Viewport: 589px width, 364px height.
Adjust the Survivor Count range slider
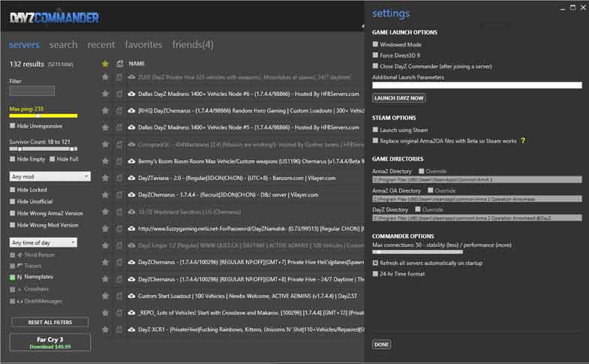pos(44,149)
